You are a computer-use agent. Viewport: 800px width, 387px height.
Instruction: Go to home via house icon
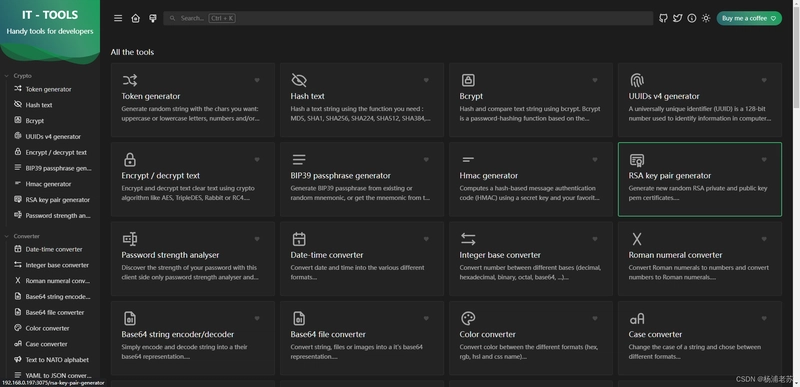[x=135, y=18]
